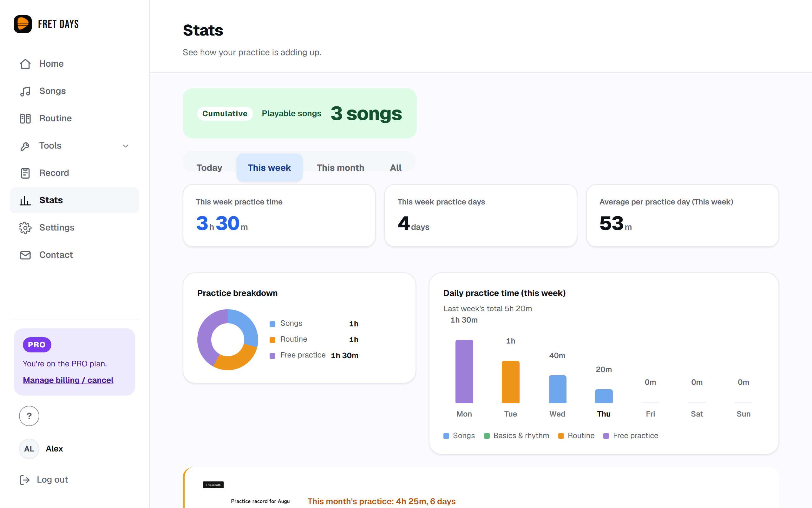Image resolution: width=812 pixels, height=508 pixels.
Task: Click the AL user avatar
Action: tap(29, 449)
